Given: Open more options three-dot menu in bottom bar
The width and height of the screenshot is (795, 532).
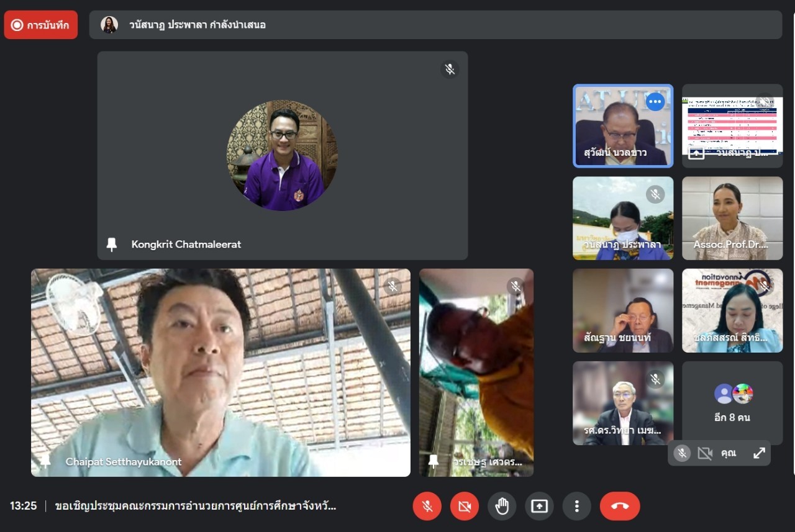Looking at the screenshot, I should [576, 507].
